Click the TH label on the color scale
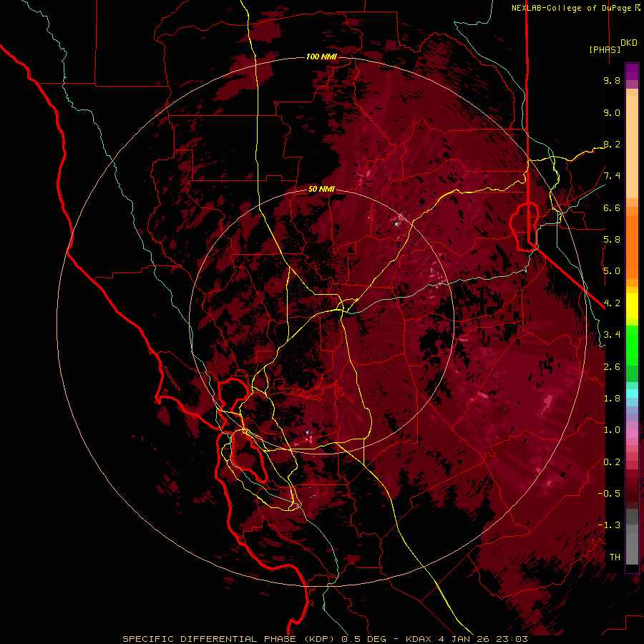The width and height of the screenshot is (644, 644). pyautogui.click(x=615, y=557)
